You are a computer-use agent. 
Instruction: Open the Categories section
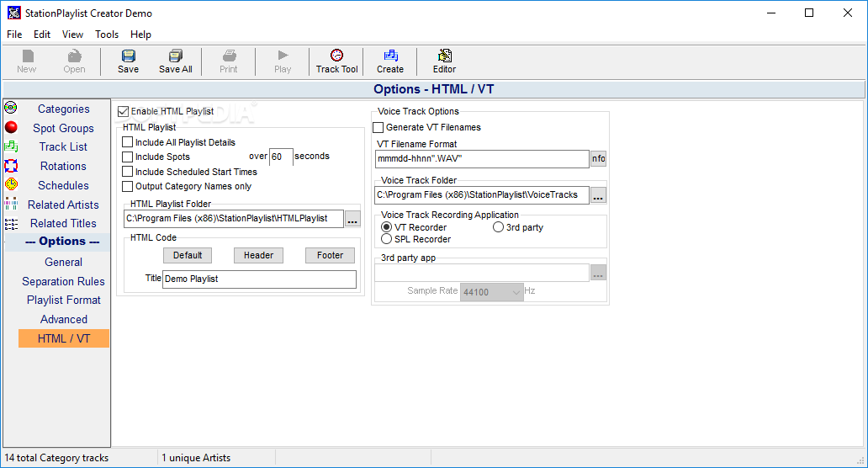[x=64, y=109]
